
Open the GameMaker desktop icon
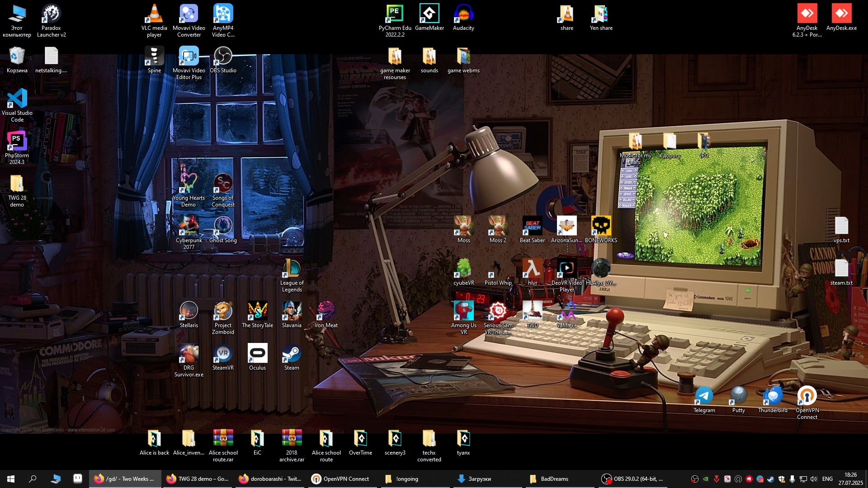429,14
